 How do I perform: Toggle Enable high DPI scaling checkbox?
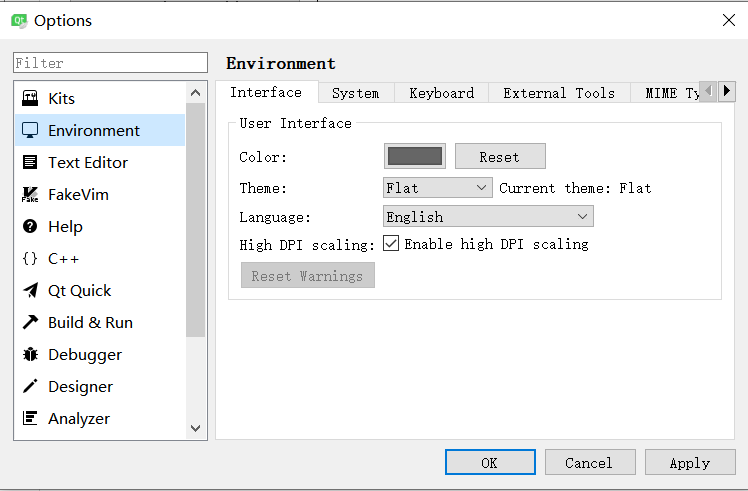tap(391, 243)
